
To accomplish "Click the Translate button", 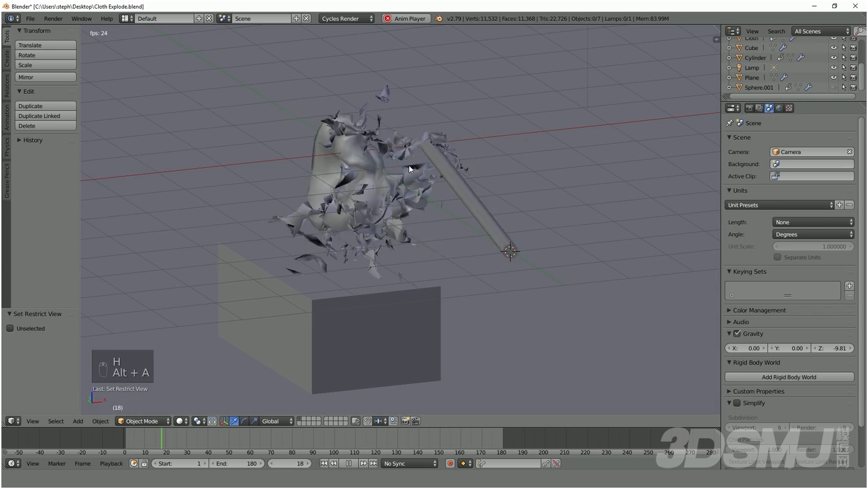I will 46,45.
